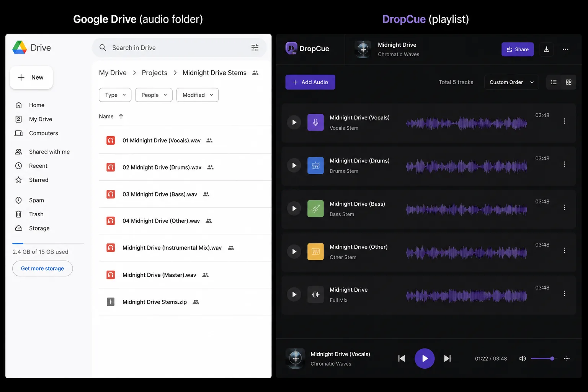
Task: Open options menu for Full Mix track
Action: tap(565, 294)
